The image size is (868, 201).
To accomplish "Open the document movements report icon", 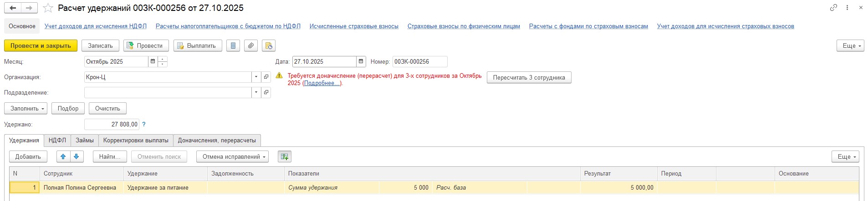I will (233, 46).
